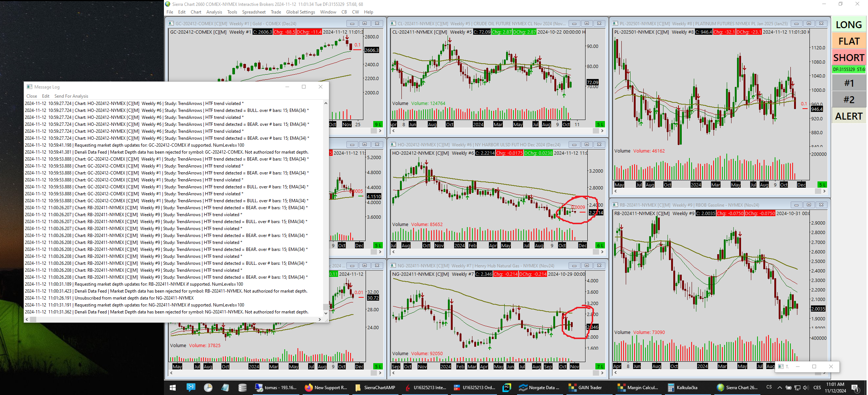Click the ALERT control bar button

tap(849, 116)
